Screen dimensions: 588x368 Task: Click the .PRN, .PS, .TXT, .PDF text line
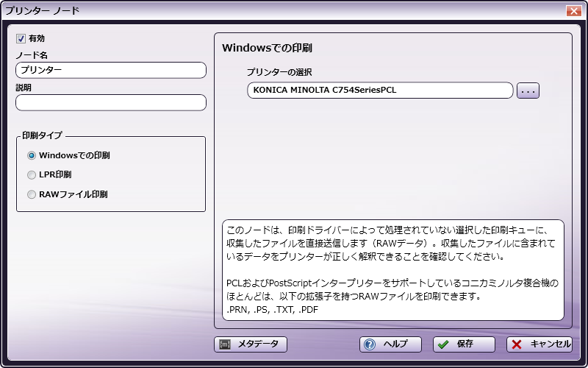(x=273, y=310)
